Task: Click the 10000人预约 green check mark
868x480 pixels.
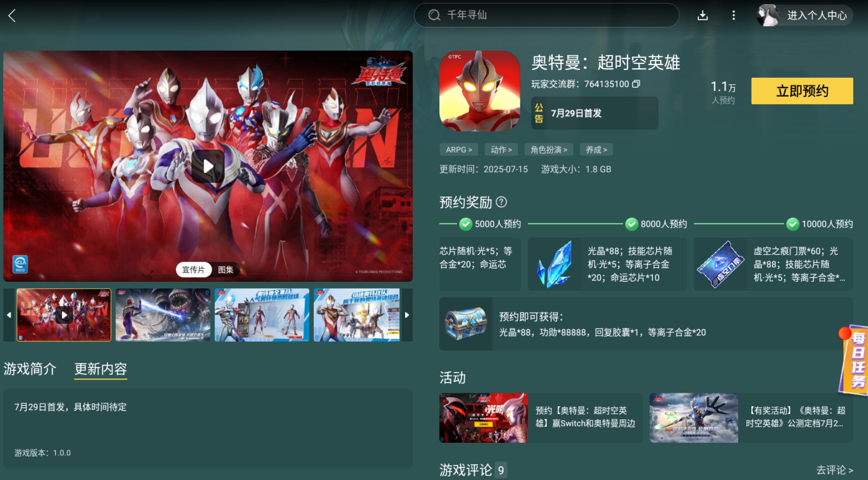Action: (x=793, y=224)
